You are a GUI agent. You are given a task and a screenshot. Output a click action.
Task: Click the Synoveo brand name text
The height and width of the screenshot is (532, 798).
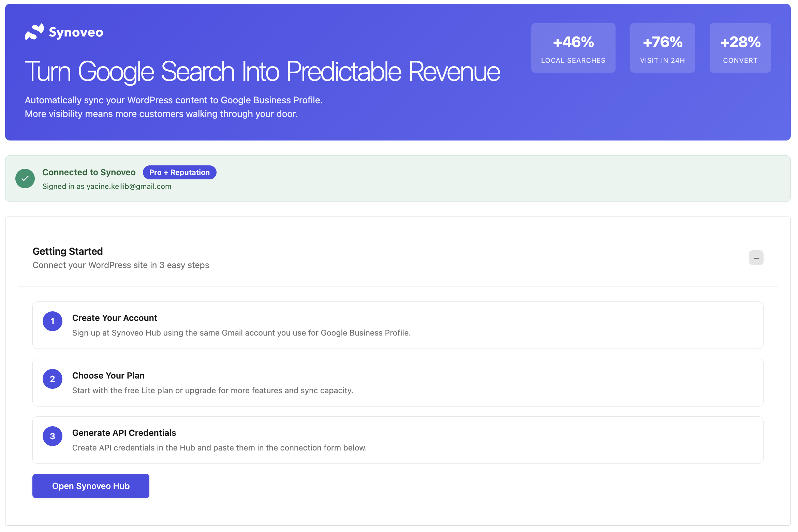coord(76,32)
